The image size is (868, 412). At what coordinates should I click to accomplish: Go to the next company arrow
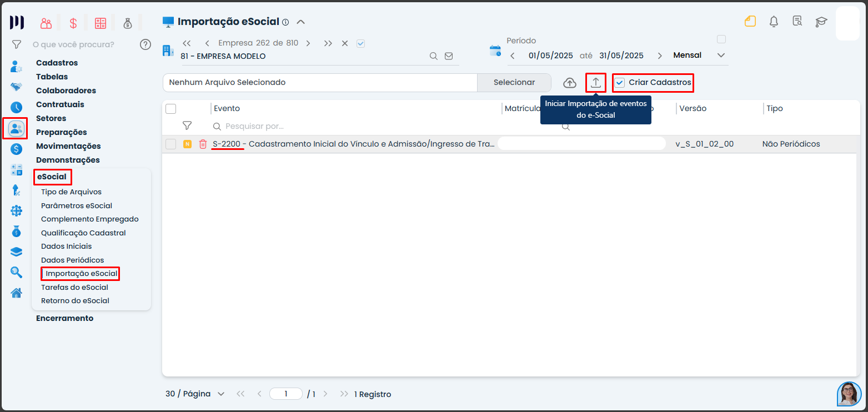point(308,43)
